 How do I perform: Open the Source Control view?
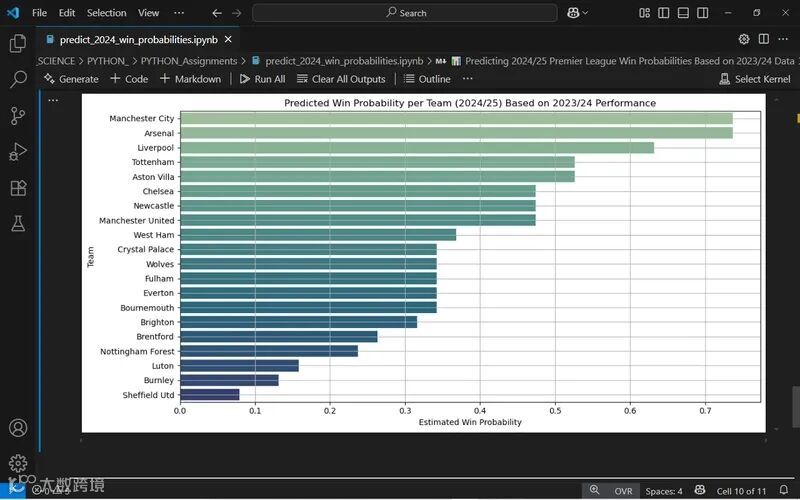coord(18,116)
